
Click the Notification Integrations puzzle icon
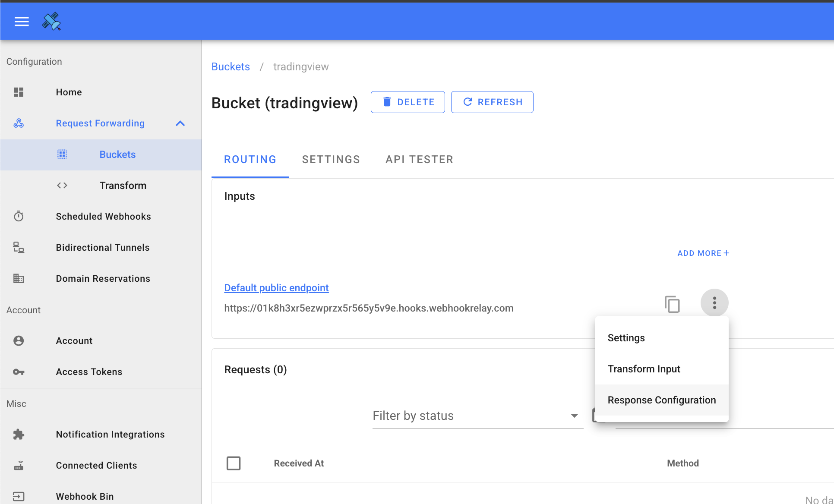click(19, 434)
